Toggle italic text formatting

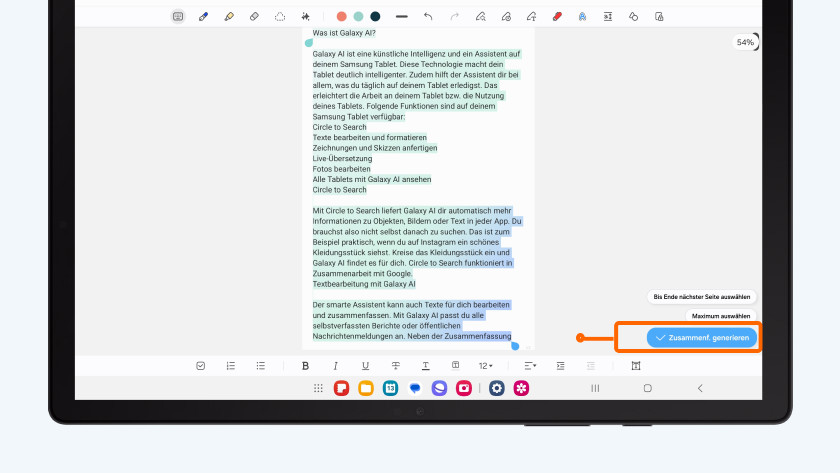335,366
